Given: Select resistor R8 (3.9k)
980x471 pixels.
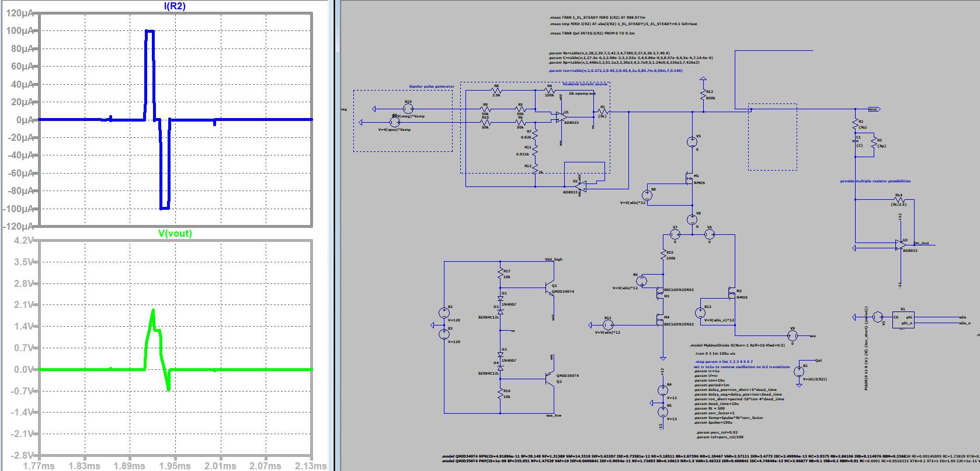Looking at the screenshot, I should [x=496, y=91].
